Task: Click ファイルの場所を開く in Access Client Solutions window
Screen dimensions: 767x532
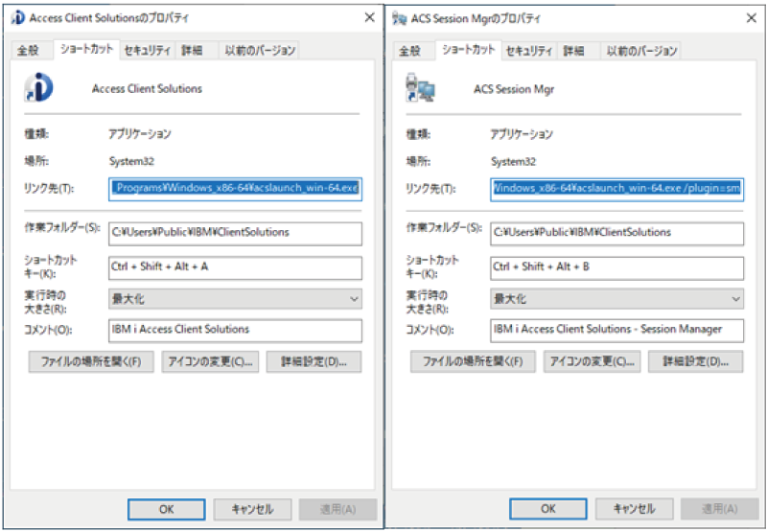Action: coord(91,361)
